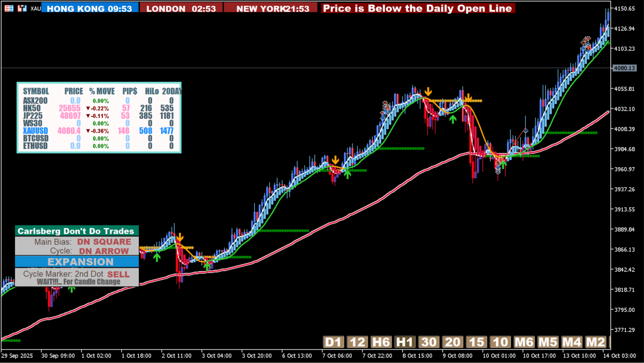
Task: Select the H1 timeframe button
Action: point(405,342)
